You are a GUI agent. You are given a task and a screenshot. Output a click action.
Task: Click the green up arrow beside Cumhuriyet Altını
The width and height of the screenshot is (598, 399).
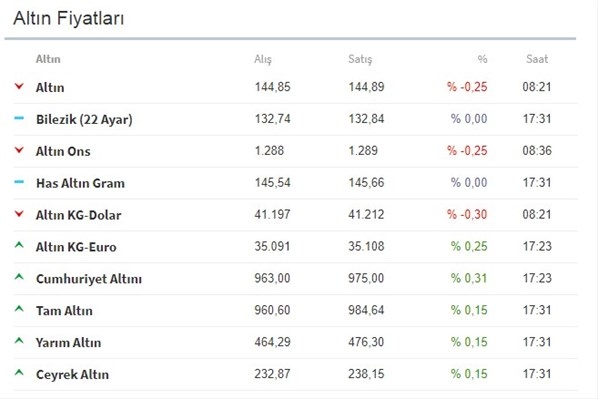19,277
